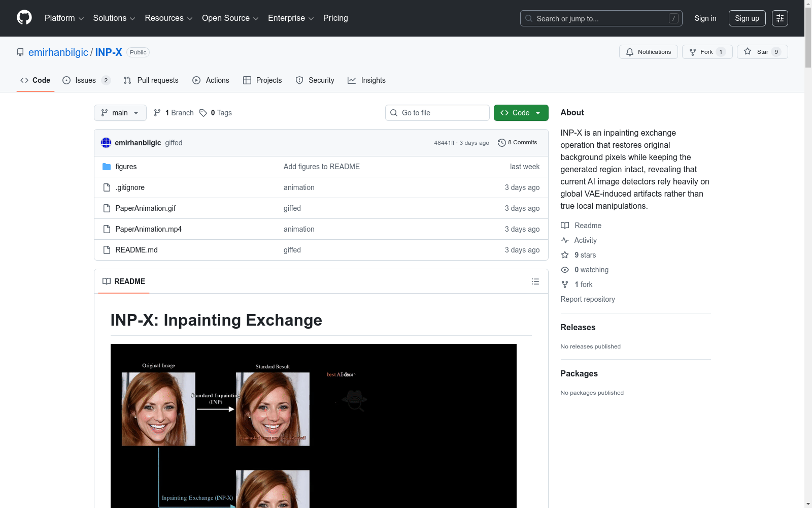Image resolution: width=812 pixels, height=508 pixels.
Task: Click the star icon beside 9 stars
Action: (565, 255)
